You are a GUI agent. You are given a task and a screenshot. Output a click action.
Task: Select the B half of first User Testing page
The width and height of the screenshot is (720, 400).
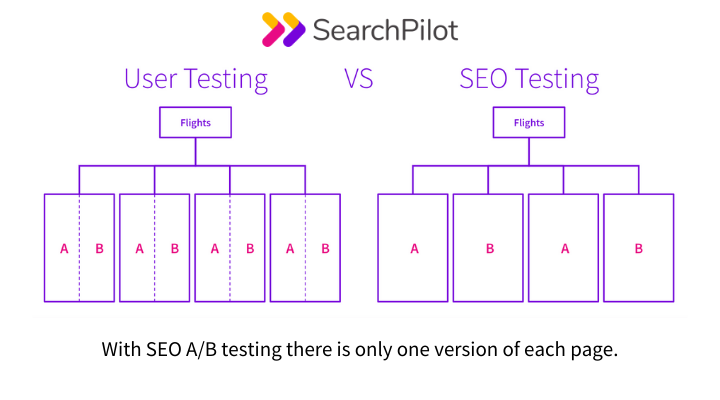point(98,249)
